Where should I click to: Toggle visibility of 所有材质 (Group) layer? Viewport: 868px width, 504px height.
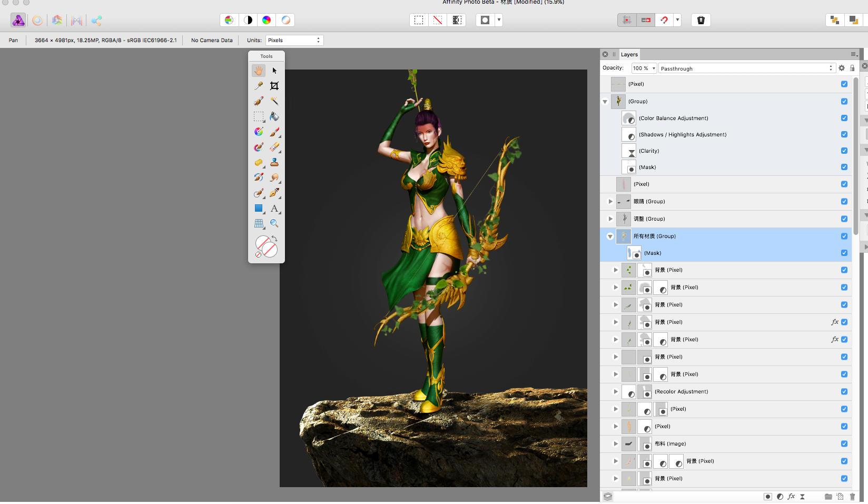pyautogui.click(x=844, y=236)
